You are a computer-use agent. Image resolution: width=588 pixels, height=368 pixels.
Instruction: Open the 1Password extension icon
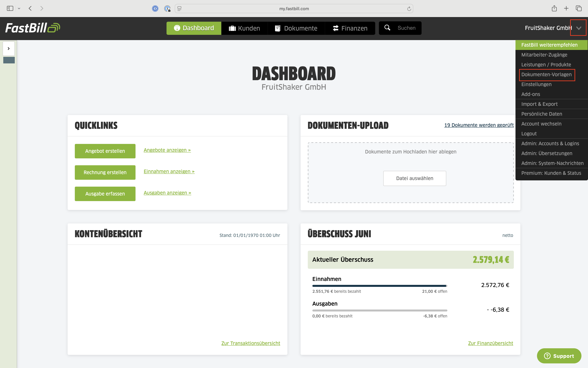coord(155,9)
